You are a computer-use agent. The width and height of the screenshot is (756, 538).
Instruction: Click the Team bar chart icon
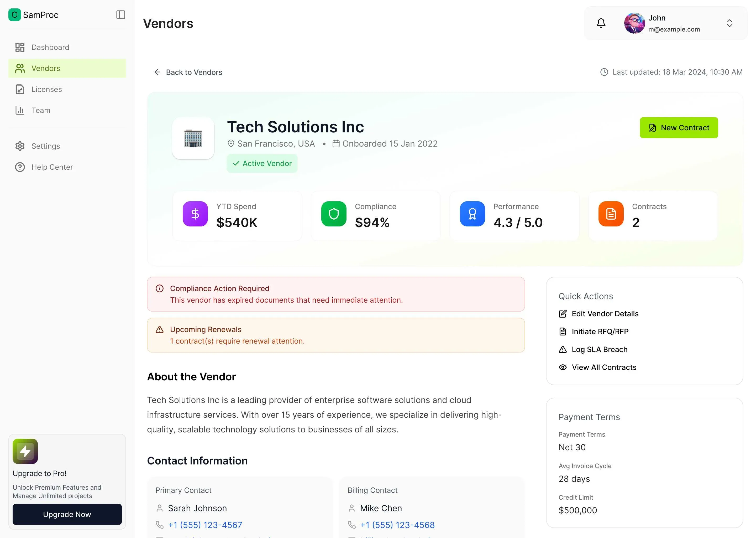tap(20, 110)
